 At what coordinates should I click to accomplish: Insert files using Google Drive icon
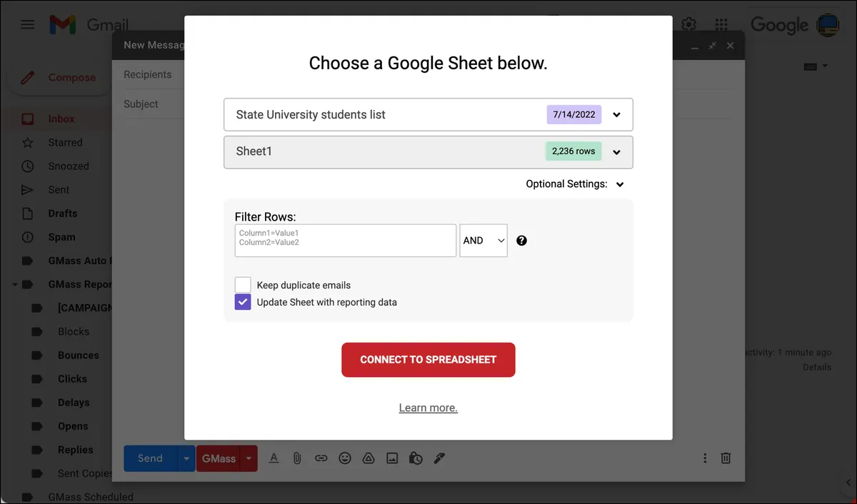(369, 458)
